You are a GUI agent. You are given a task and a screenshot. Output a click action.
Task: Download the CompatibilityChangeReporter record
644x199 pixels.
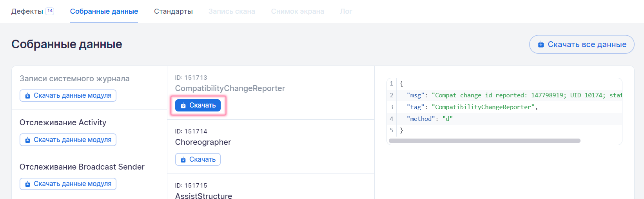point(198,105)
